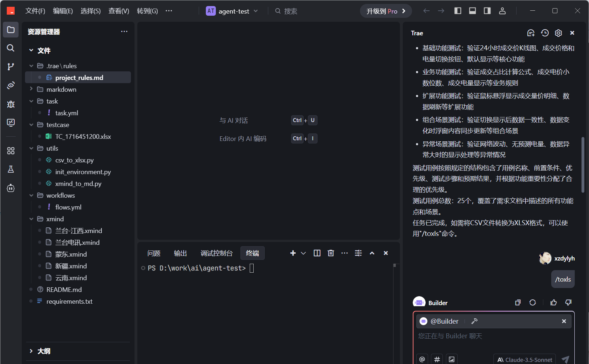Open the Source Control view in sidebar
This screenshot has width=589, height=364.
point(11,66)
